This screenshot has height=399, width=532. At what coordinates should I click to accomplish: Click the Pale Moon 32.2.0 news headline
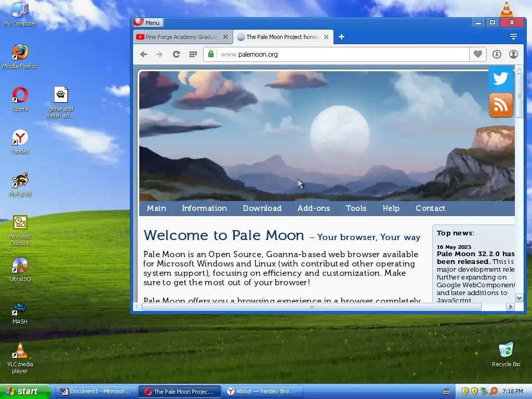[x=475, y=258]
